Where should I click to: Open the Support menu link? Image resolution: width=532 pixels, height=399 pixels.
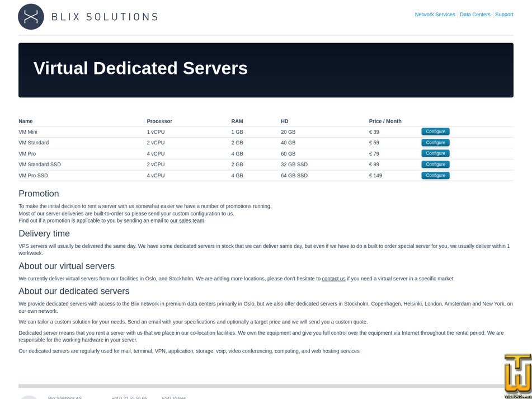[x=504, y=15]
